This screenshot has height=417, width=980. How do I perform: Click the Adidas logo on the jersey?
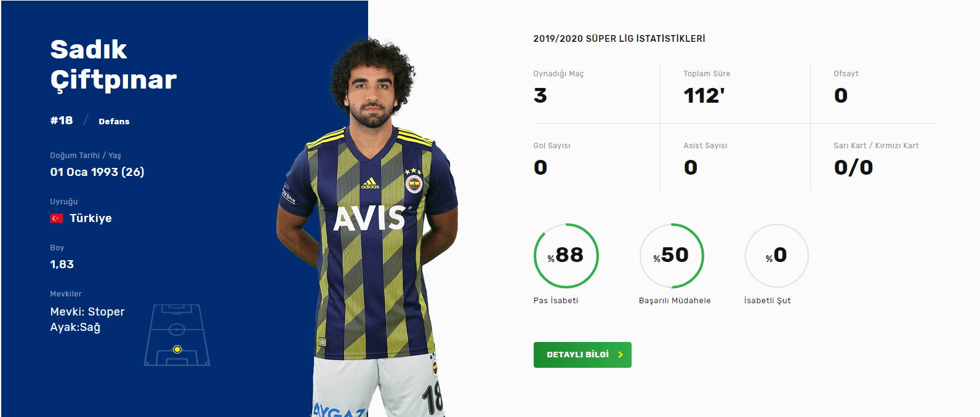tap(370, 183)
